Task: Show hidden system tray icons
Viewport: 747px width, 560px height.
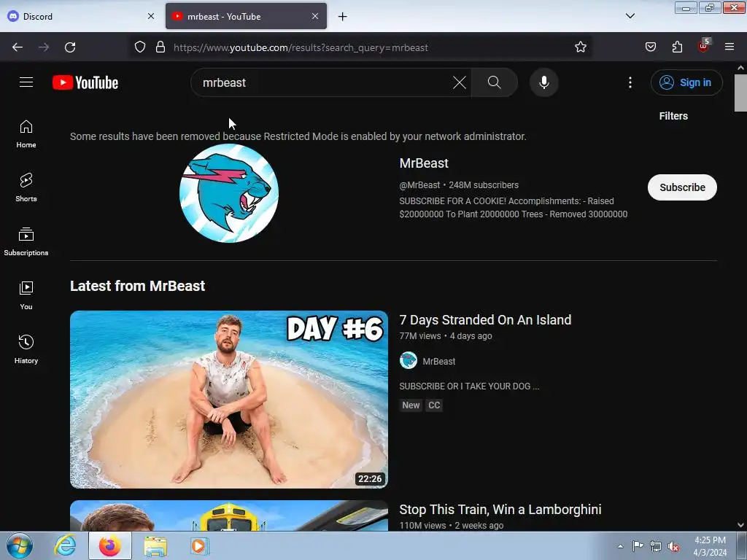Action: click(620, 546)
